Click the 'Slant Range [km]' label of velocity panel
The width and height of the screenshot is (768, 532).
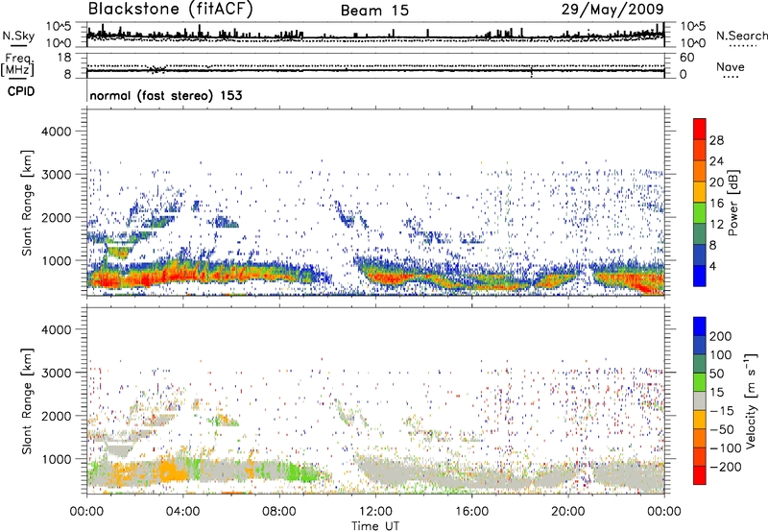coord(27,401)
